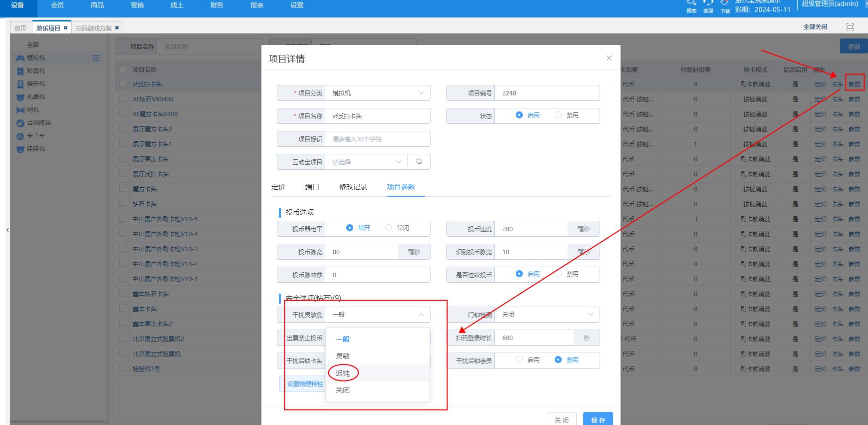Open the 项目分类 dropdown
868x425 pixels.
click(x=378, y=93)
